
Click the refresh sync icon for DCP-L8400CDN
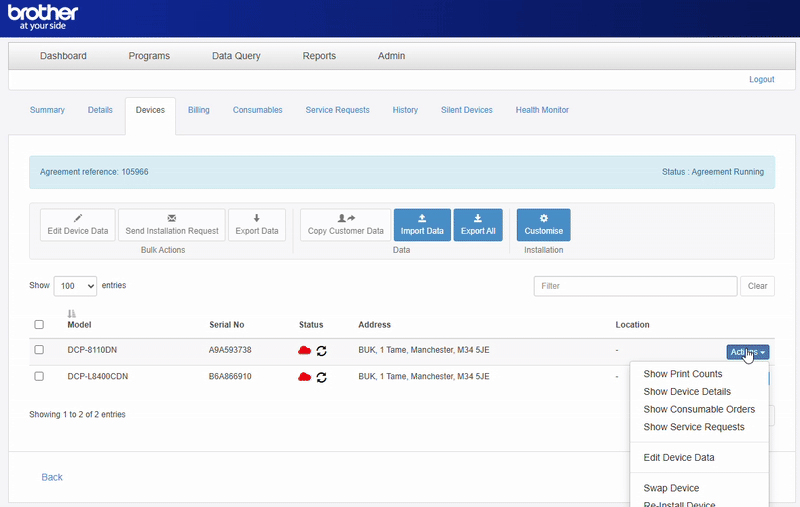coord(322,377)
